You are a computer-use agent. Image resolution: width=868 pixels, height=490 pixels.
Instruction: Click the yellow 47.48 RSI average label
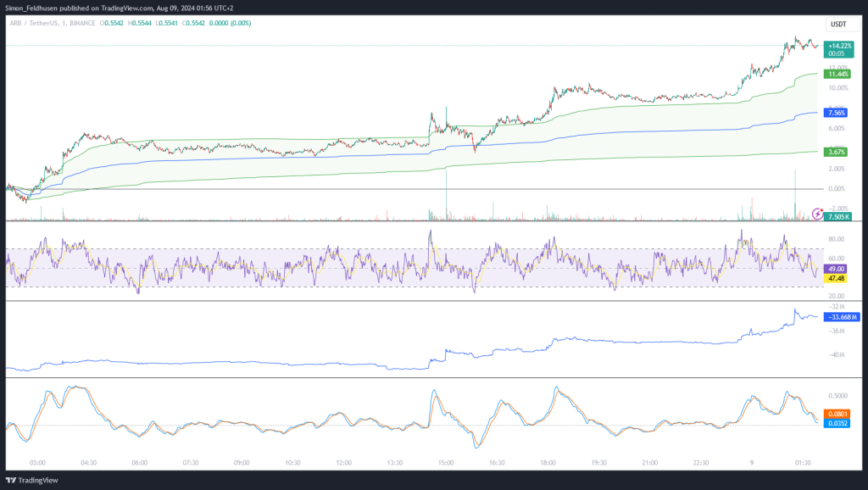click(836, 279)
